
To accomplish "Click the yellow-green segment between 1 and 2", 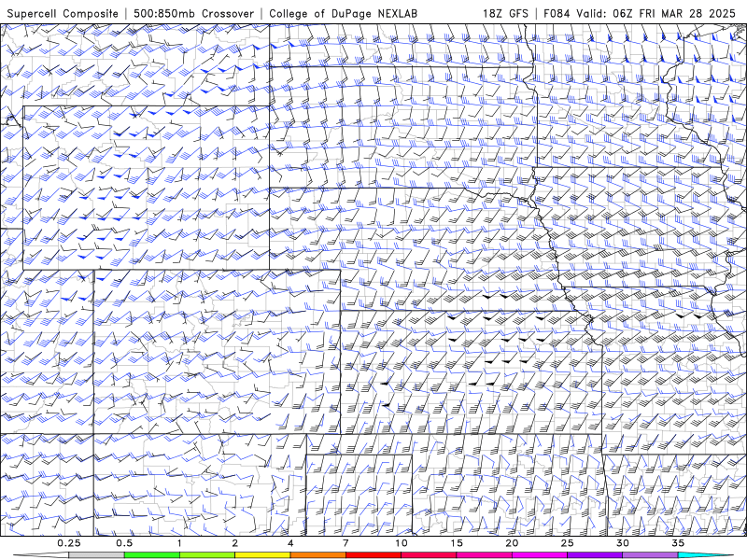I will coord(207,555).
